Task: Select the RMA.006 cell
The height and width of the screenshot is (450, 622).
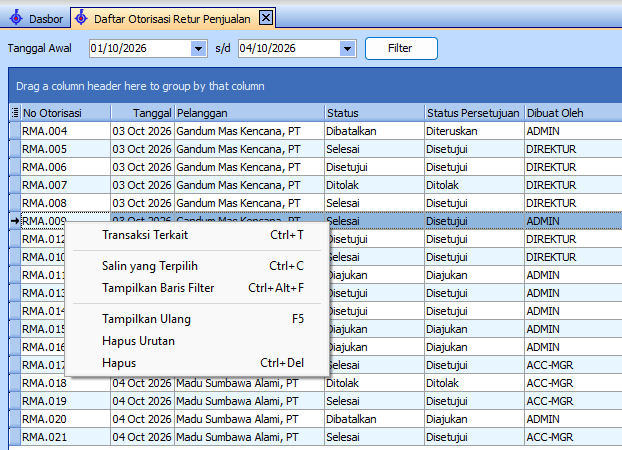Action: point(65,167)
